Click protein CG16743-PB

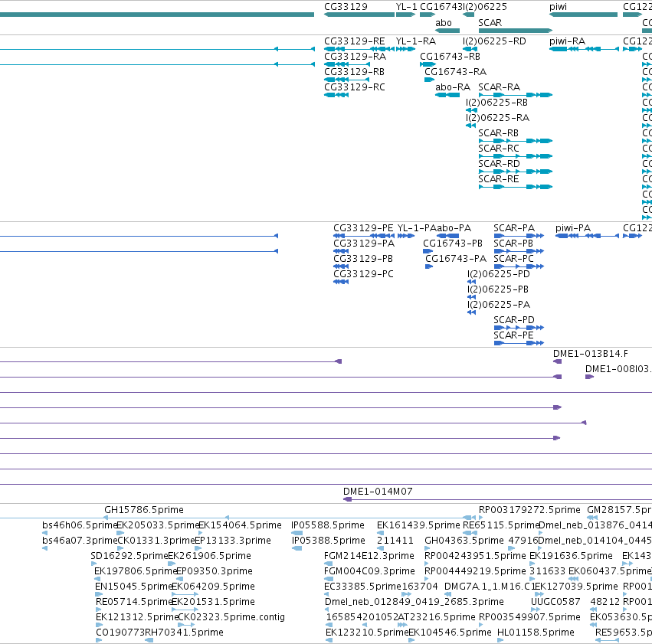tap(428, 251)
